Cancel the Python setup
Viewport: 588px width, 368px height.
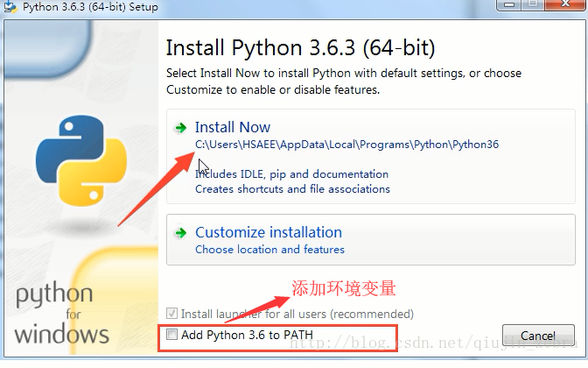(x=538, y=336)
